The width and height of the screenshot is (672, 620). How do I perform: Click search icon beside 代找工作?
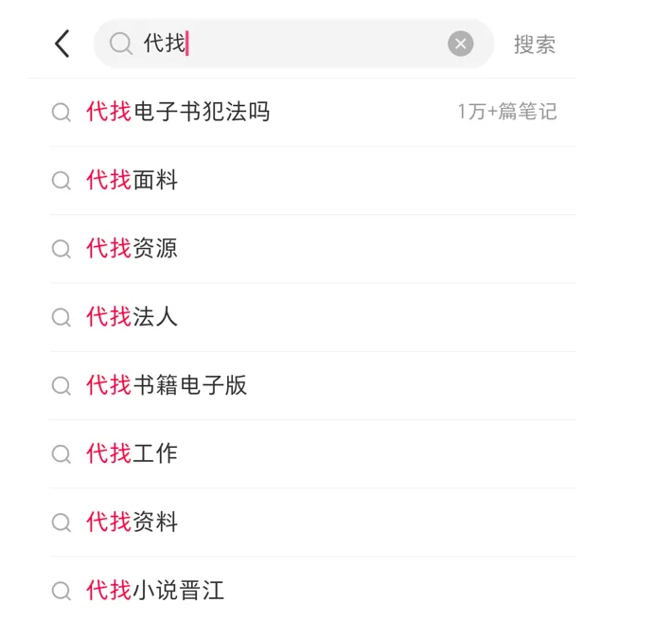[x=62, y=454]
